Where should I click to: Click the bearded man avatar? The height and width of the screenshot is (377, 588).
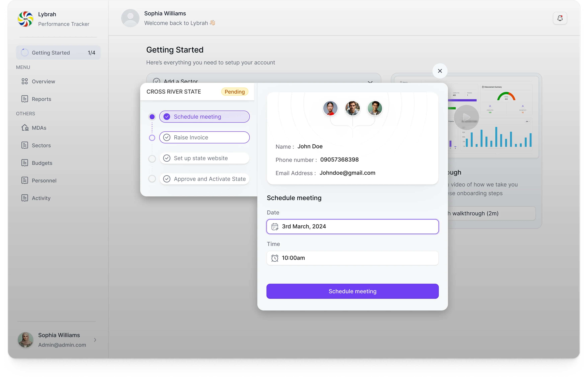[x=352, y=108]
